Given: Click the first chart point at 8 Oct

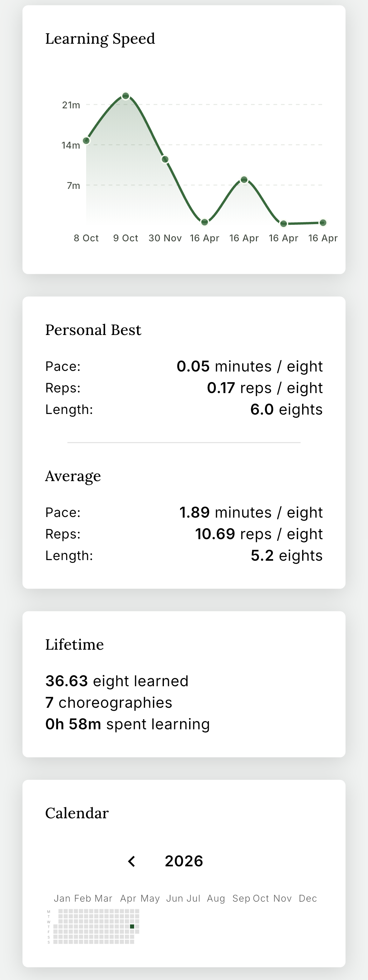Looking at the screenshot, I should coord(87,140).
